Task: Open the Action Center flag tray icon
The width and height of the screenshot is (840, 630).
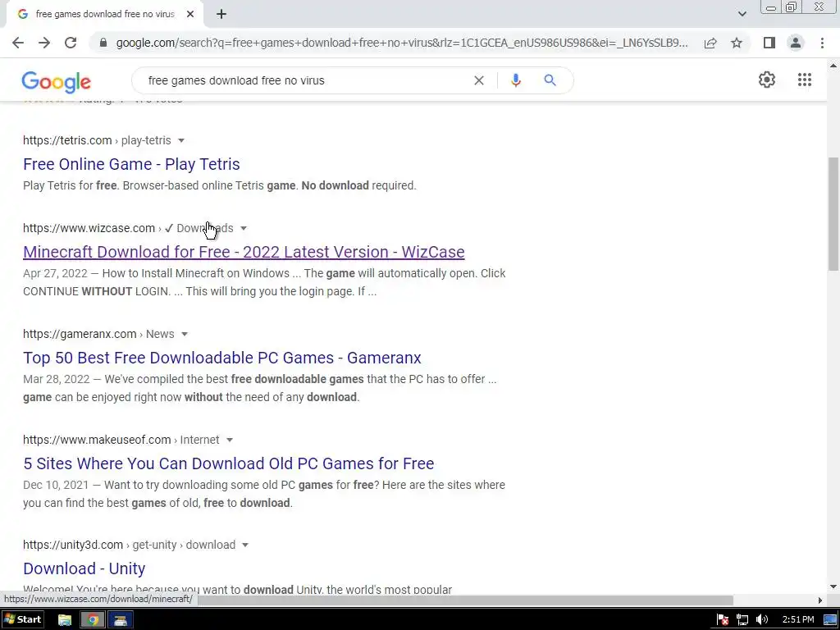Action: (x=723, y=620)
